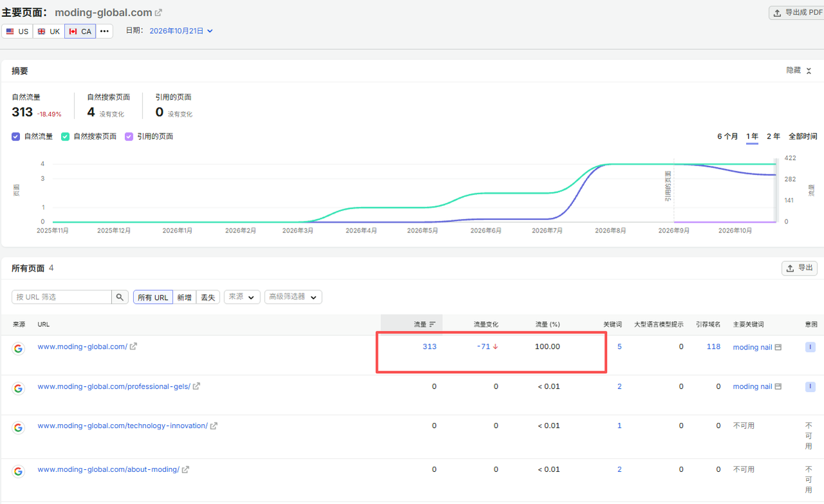This screenshot has height=504, width=824.
Task: Click the 导出成 PDF button
Action: point(796,13)
